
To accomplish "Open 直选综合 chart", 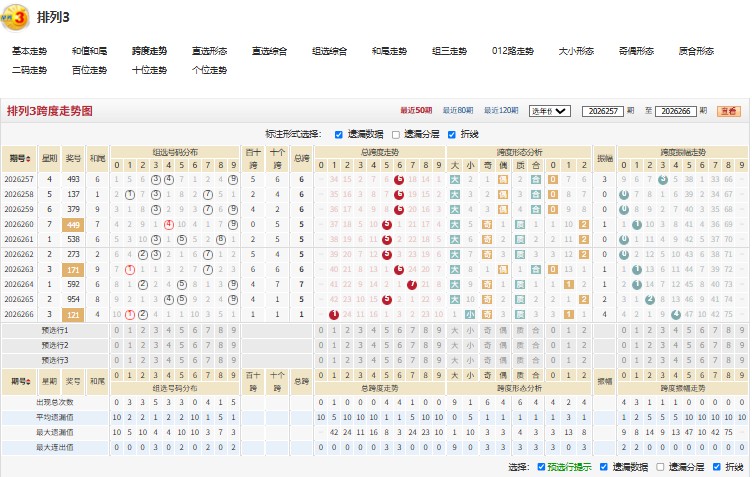I will [x=270, y=51].
